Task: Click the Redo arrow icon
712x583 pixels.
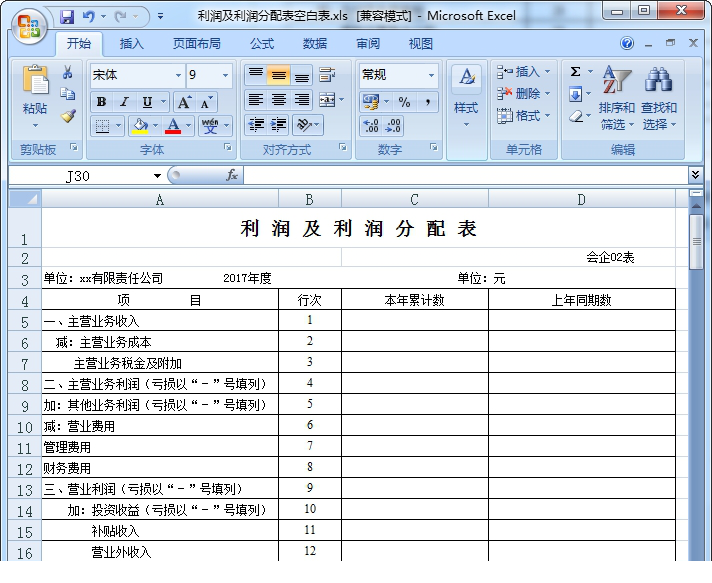Action: pyautogui.click(x=120, y=17)
